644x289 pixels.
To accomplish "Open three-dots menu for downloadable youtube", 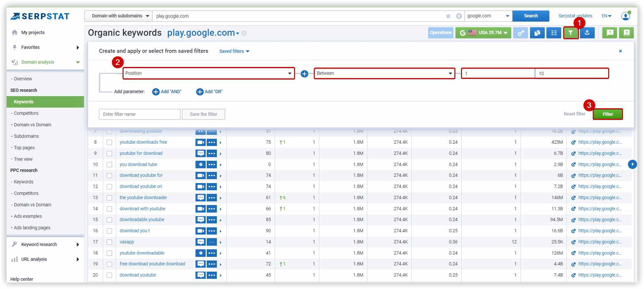I will (x=212, y=220).
